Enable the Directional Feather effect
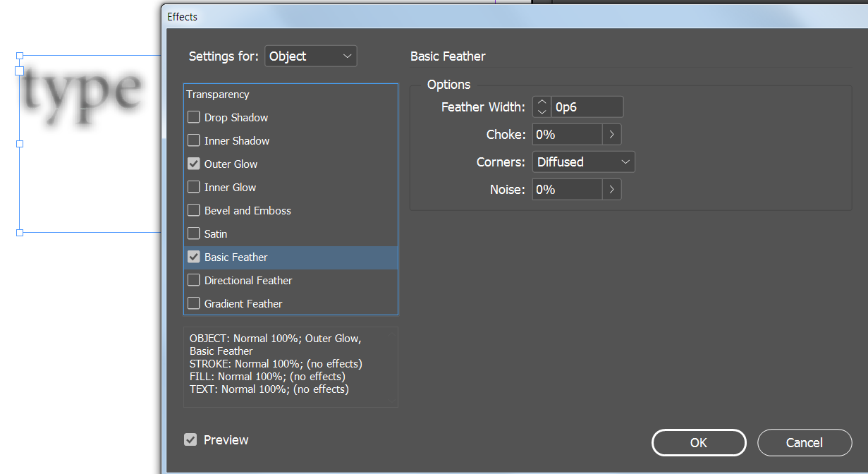The height and width of the screenshot is (474, 868). pyautogui.click(x=194, y=280)
